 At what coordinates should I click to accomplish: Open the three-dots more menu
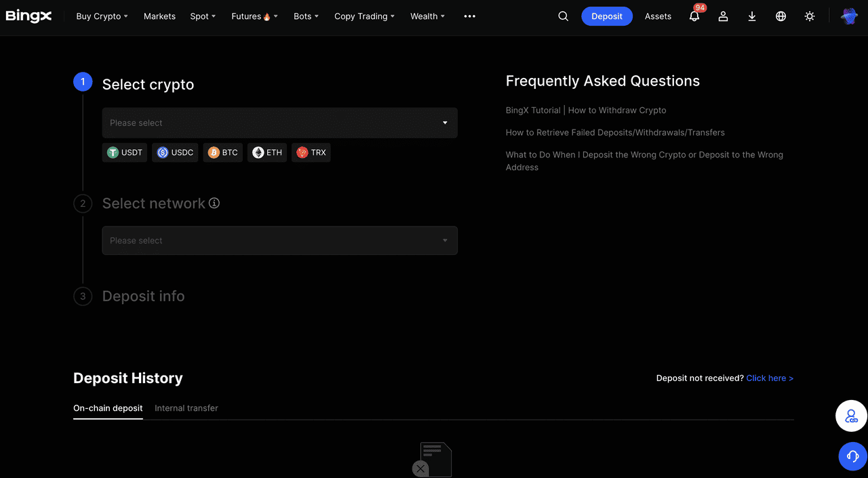[469, 16]
